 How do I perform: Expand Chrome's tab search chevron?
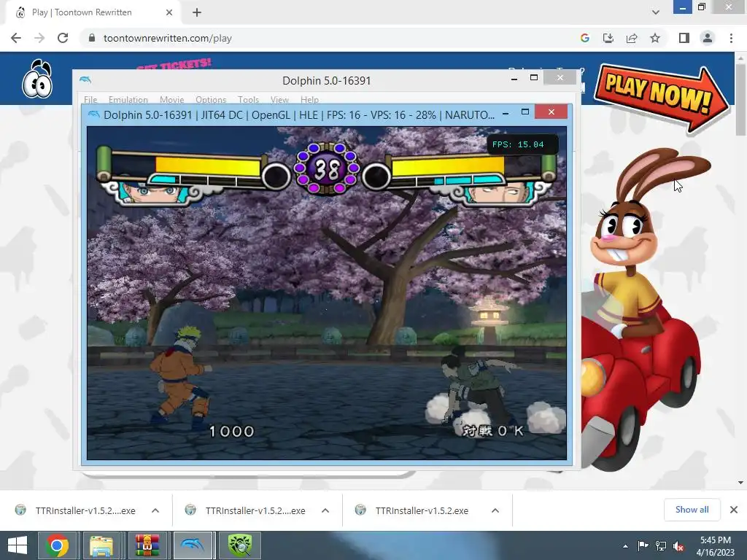[x=656, y=12]
